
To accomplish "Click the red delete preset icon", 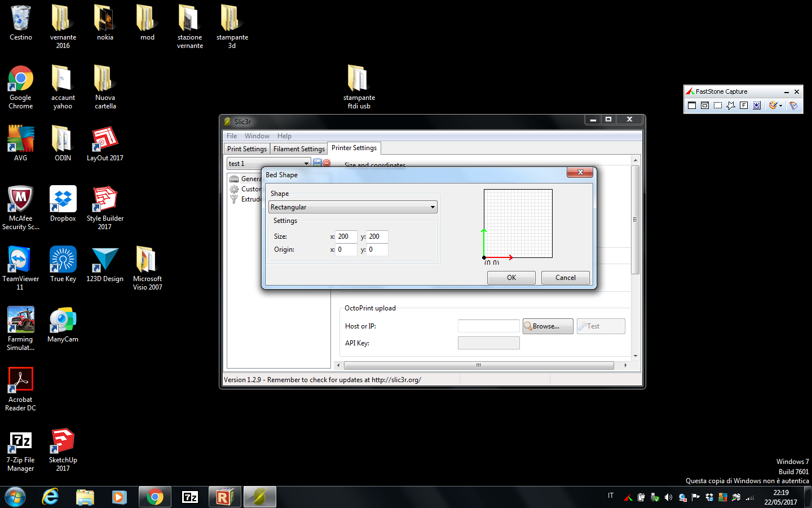I will point(326,163).
